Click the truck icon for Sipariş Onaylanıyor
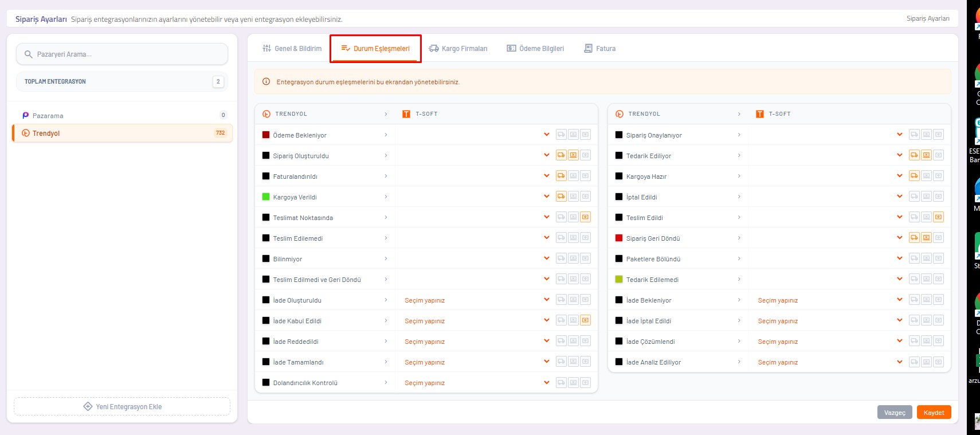980x435 pixels. 914,135
